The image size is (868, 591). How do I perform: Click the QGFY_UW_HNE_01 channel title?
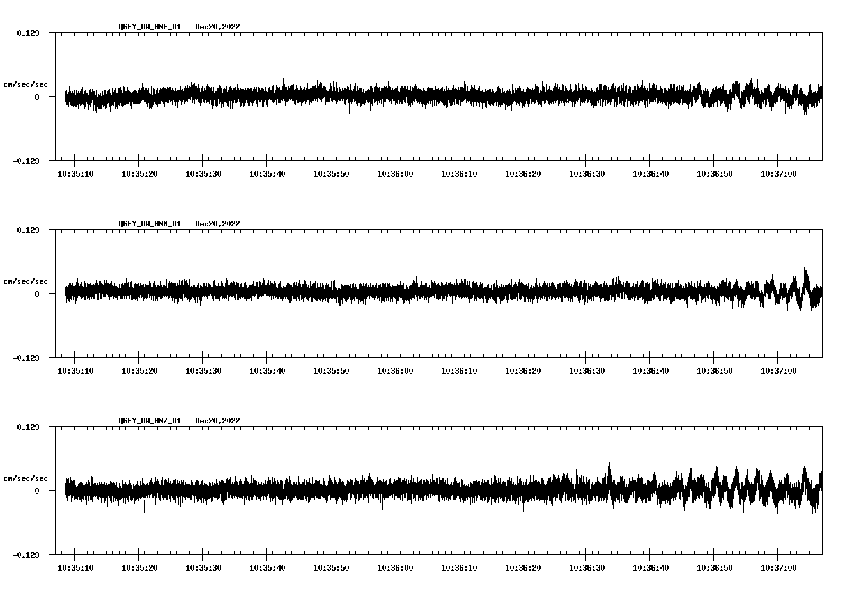(150, 27)
